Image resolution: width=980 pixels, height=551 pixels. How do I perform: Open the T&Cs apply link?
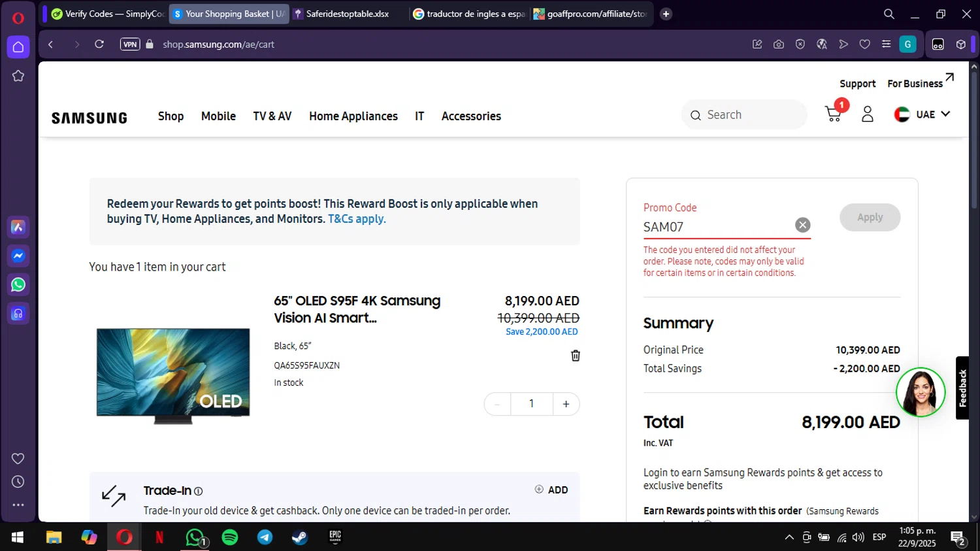point(357,219)
